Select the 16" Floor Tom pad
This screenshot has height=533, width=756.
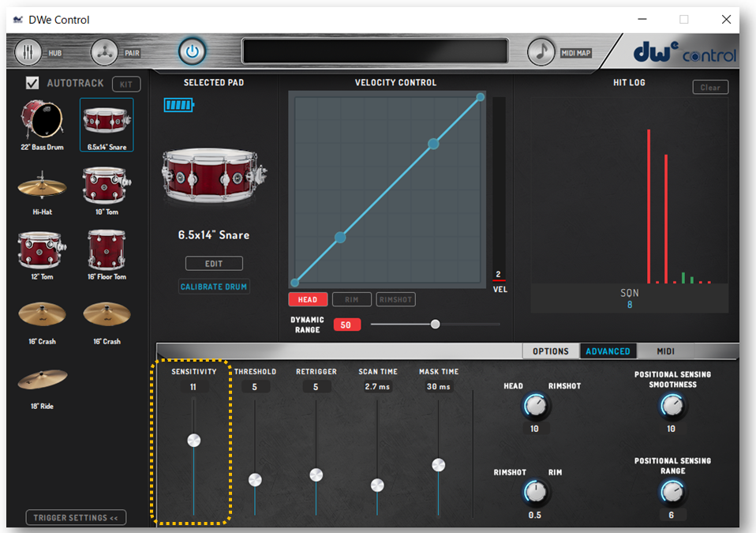point(107,255)
